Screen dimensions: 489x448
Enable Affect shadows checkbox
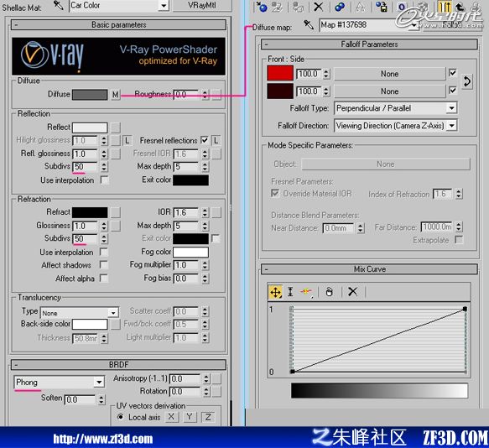click(104, 265)
